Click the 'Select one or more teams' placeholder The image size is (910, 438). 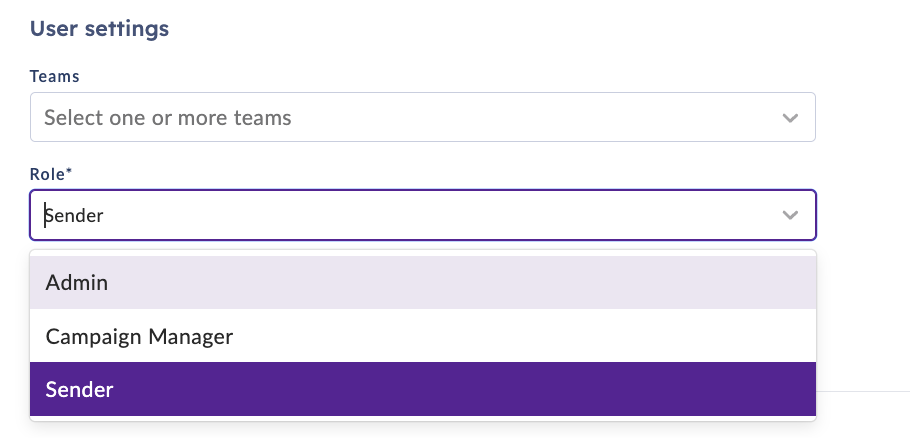tap(168, 118)
